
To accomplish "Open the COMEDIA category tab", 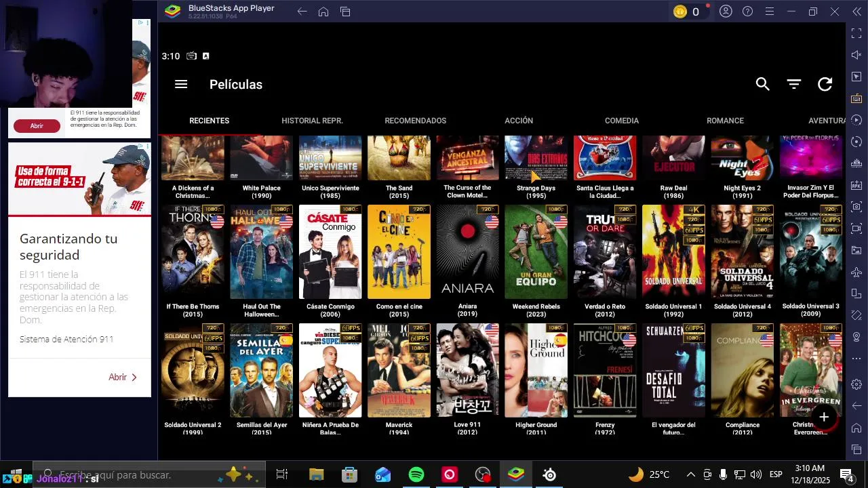I will 622,121.
